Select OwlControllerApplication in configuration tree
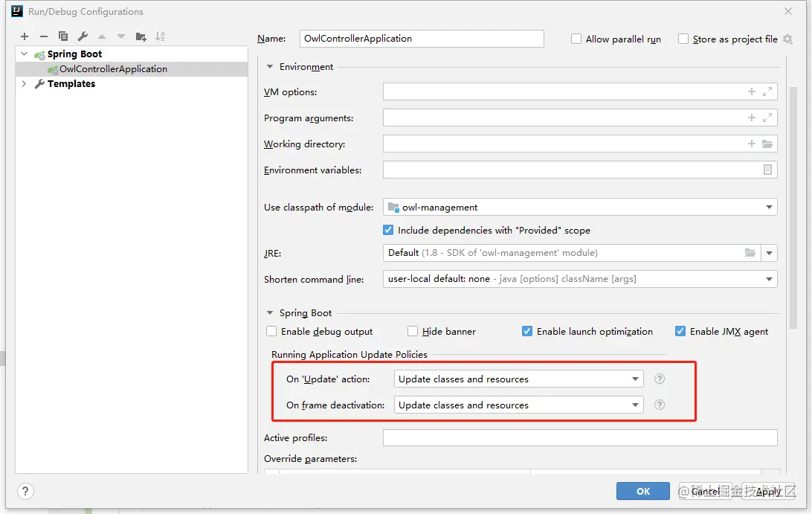 click(x=113, y=69)
